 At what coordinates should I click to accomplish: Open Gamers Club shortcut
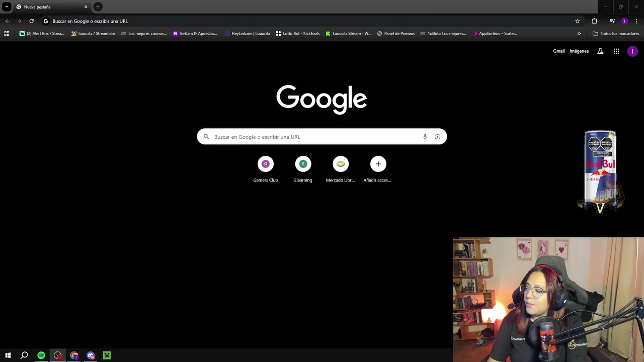pos(266,169)
